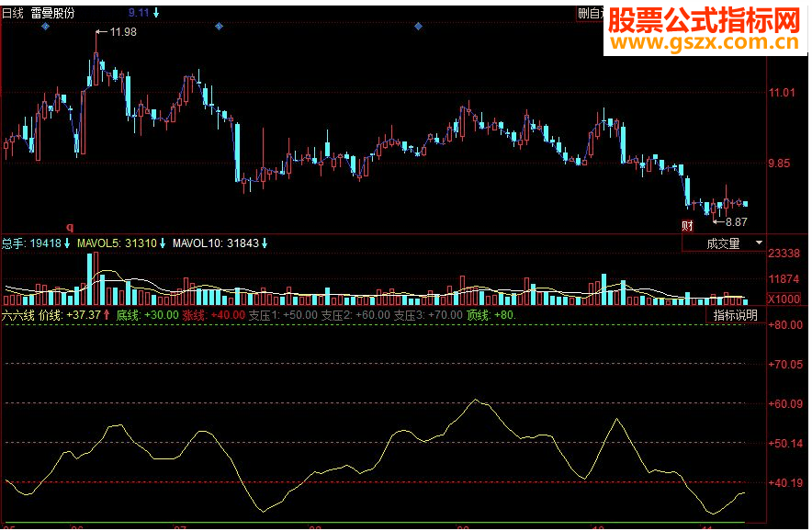Open the 日线 period selector
Image resolution: width=812 pixels, height=531 pixels.
[x=13, y=14]
